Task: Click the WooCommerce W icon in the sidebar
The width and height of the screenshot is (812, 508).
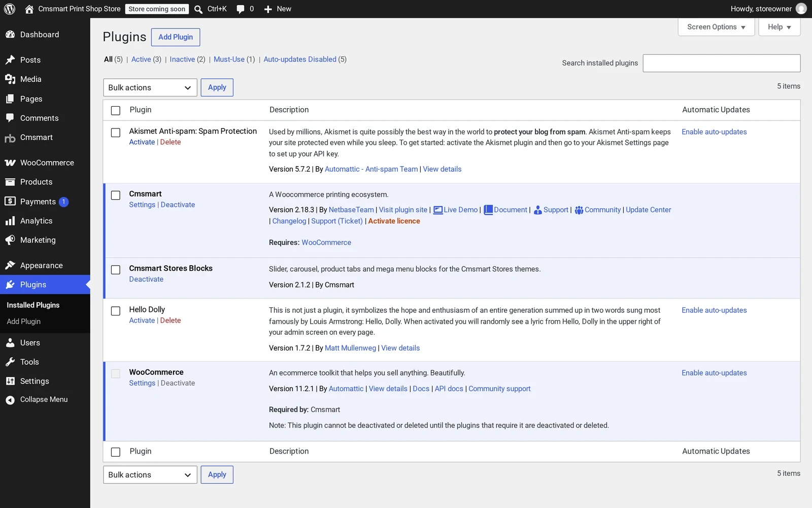Action: (x=10, y=163)
